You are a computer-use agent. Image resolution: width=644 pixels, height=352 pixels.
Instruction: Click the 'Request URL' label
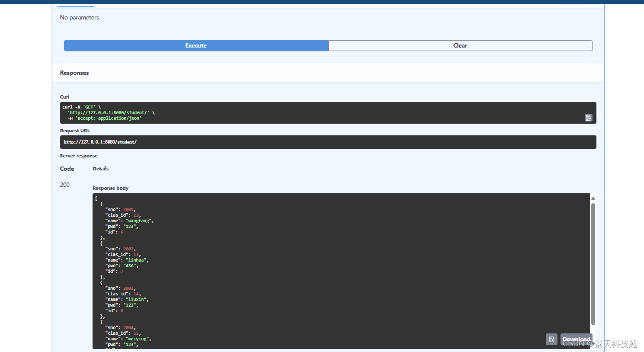tap(75, 131)
